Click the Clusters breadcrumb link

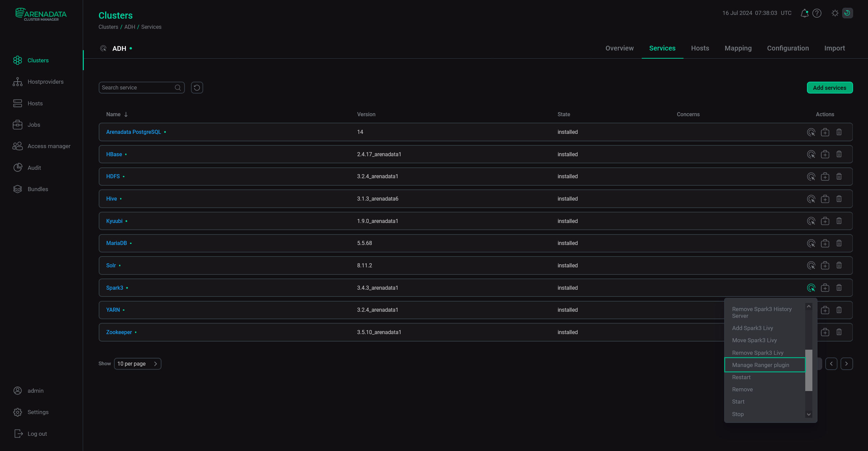point(108,27)
